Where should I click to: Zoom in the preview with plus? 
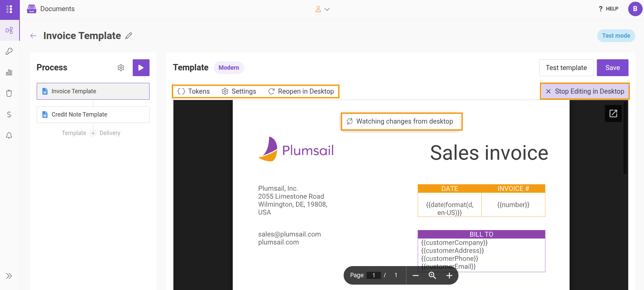pyautogui.click(x=449, y=276)
